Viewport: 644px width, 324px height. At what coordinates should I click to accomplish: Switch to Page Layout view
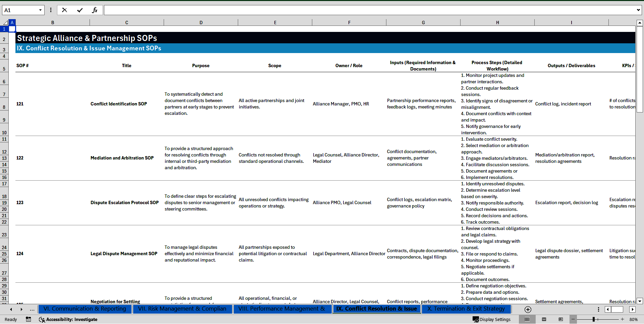coord(544,319)
